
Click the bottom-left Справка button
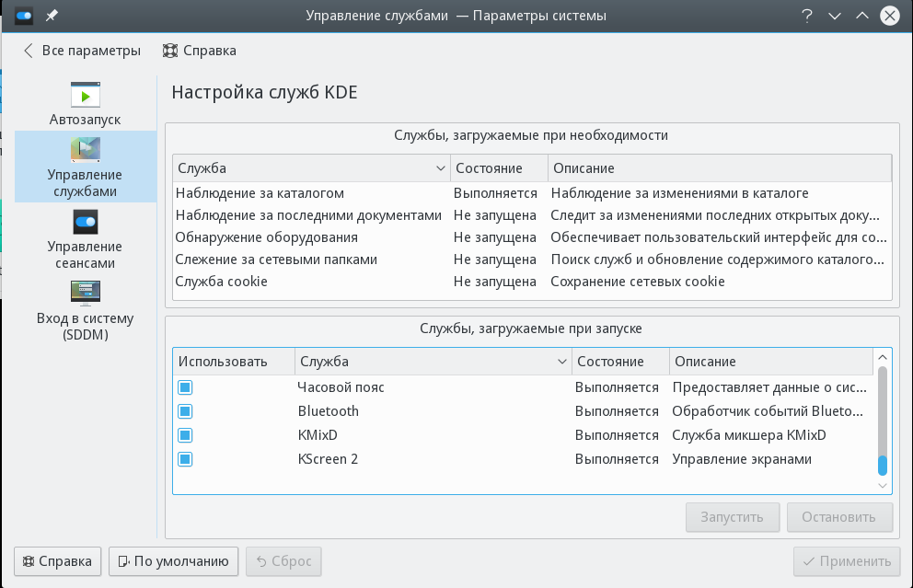click(57, 560)
